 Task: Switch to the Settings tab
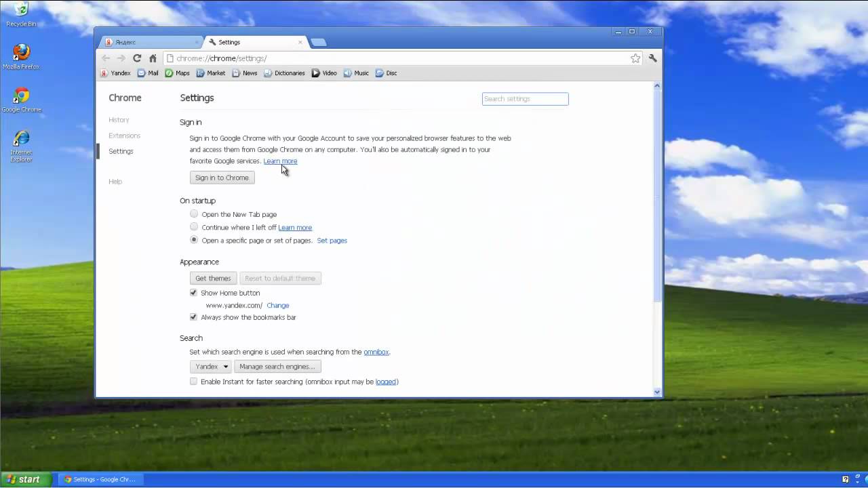(254, 42)
